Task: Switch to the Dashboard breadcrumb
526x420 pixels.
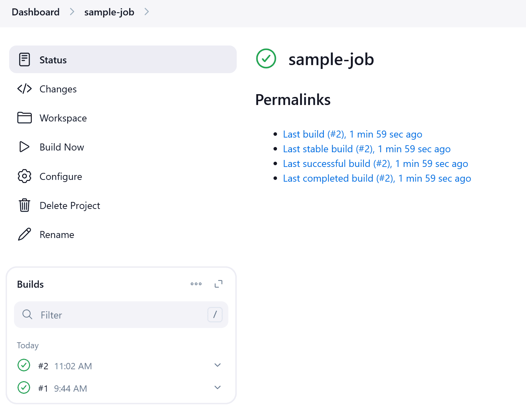Action: [x=35, y=12]
